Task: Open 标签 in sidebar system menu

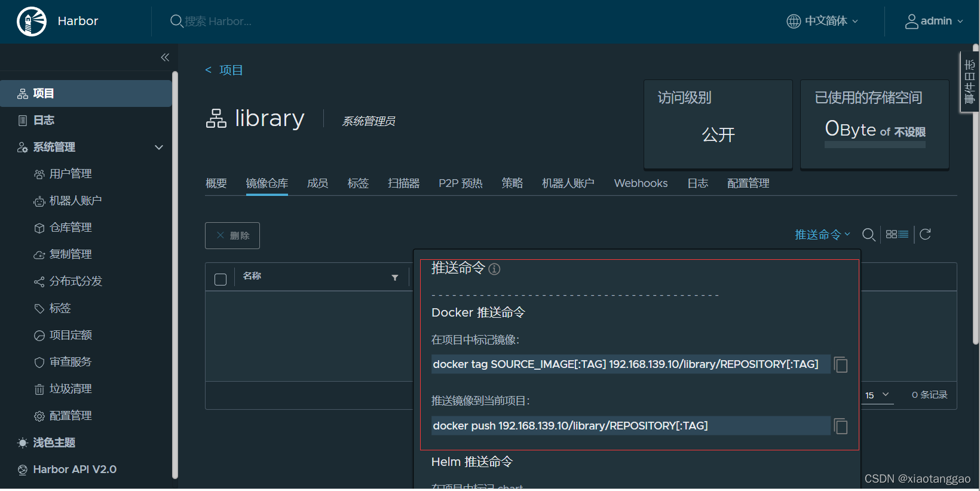Action: point(60,308)
